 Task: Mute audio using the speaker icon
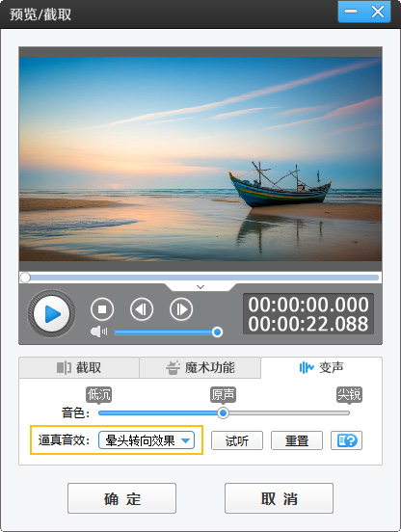coord(98,332)
